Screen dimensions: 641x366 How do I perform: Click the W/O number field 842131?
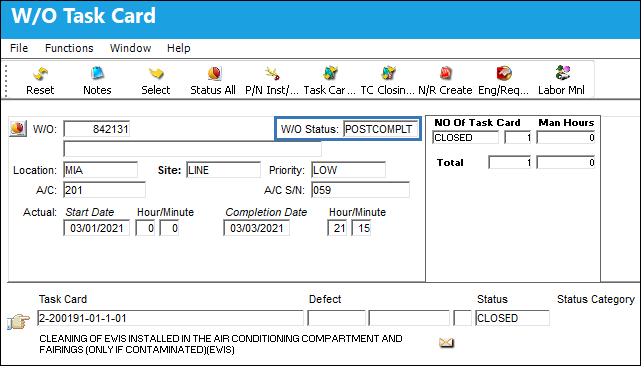(x=97, y=129)
